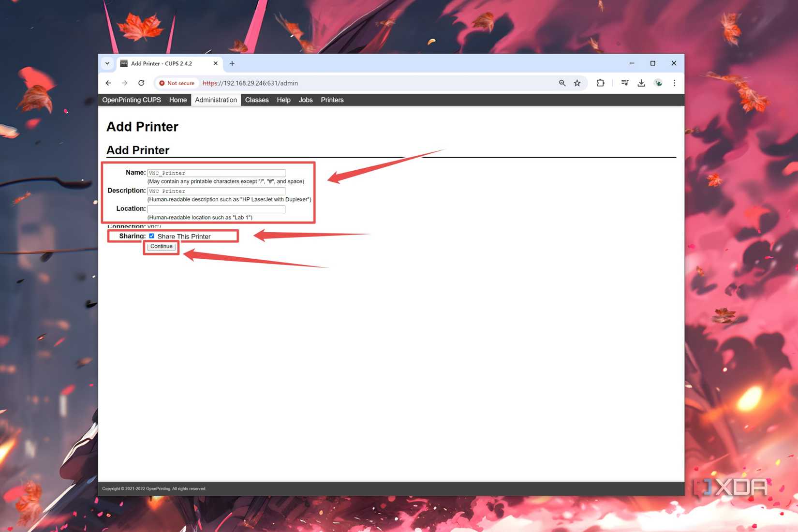
Task: Open the browser extensions puzzle icon
Action: click(x=600, y=83)
